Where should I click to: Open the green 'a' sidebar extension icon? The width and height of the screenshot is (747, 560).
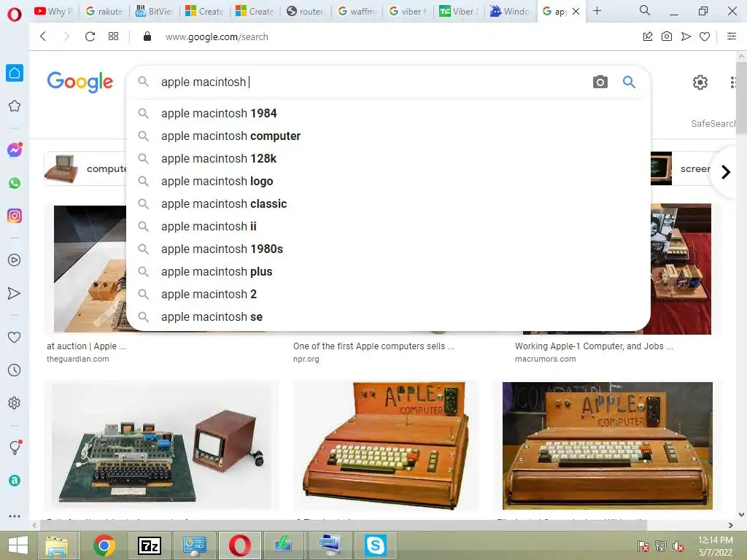15,481
